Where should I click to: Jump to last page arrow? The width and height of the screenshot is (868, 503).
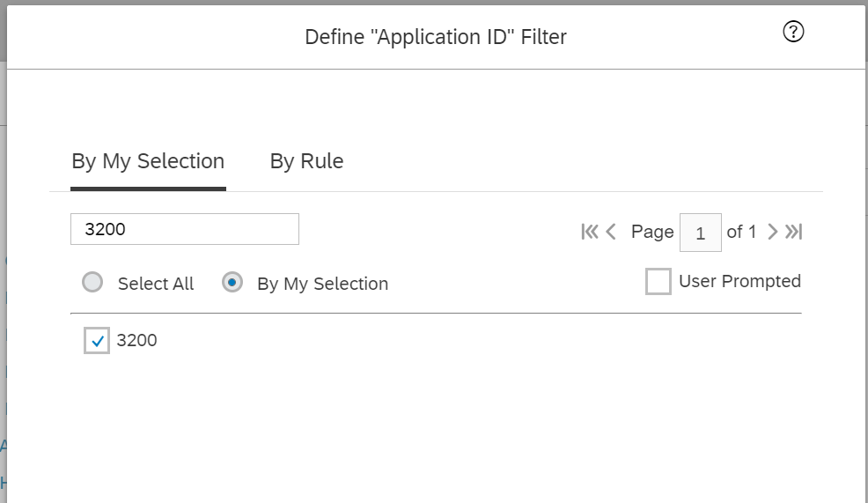tap(793, 232)
